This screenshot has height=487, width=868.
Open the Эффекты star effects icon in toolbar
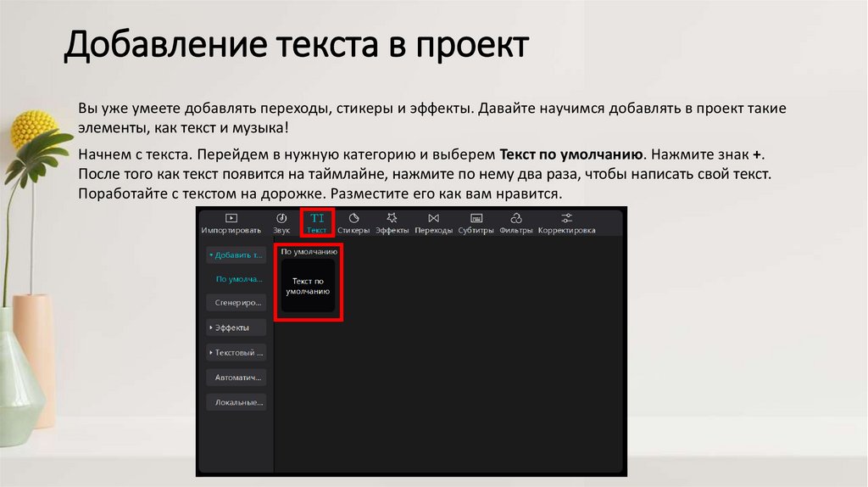(x=392, y=219)
